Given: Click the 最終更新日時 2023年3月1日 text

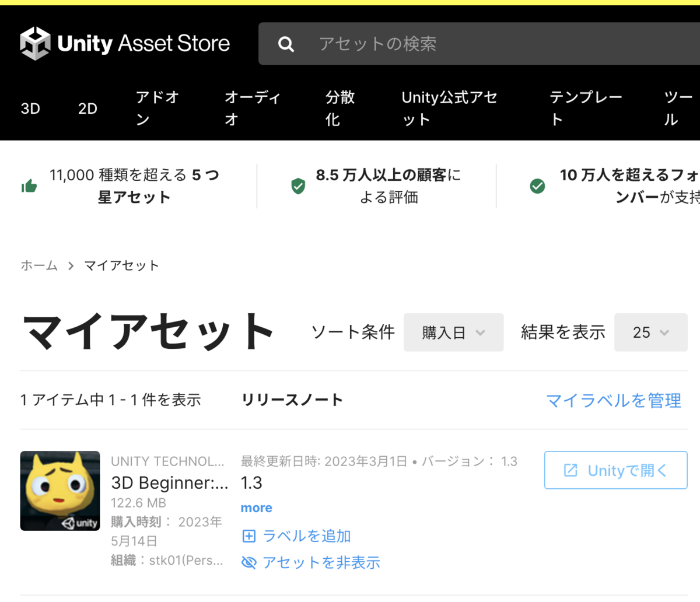Looking at the screenshot, I should coord(324,461).
